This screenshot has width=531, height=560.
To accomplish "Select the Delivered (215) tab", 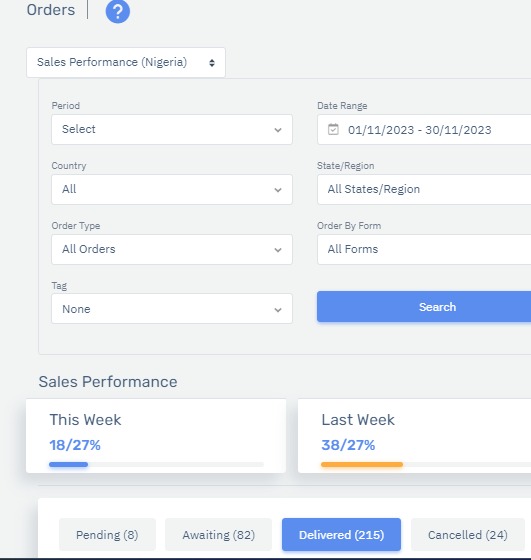I will (341, 535).
